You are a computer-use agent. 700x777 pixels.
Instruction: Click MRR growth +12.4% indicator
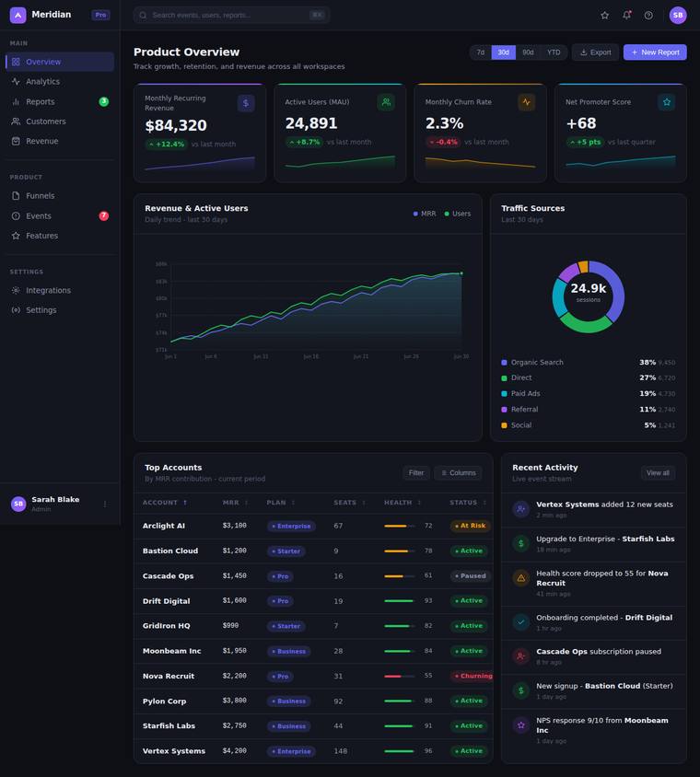167,145
